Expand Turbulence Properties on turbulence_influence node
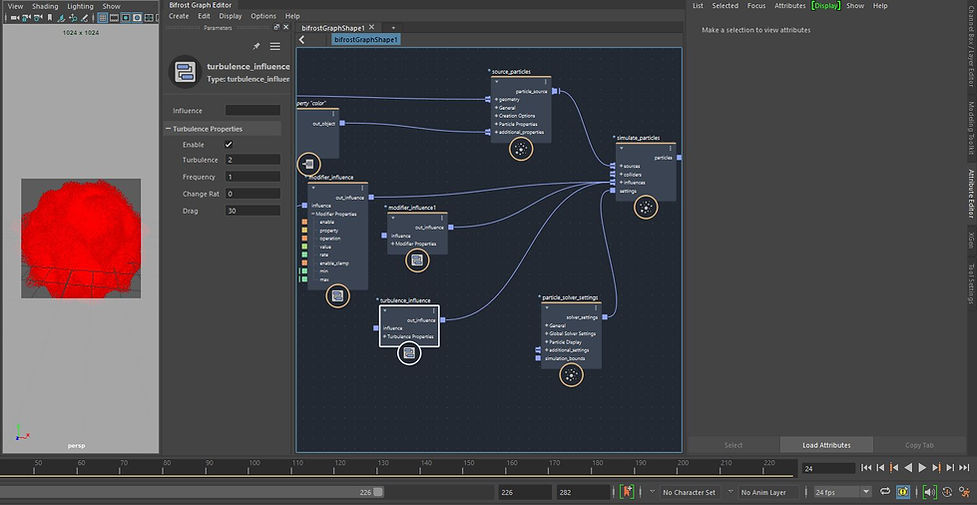This screenshot has width=977, height=505. 385,337
